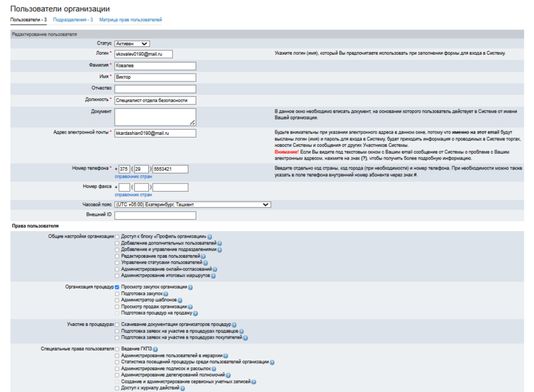Expand the Часовой пояс timezone dropdown
The image size is (534, 392).
coord(192,204)
